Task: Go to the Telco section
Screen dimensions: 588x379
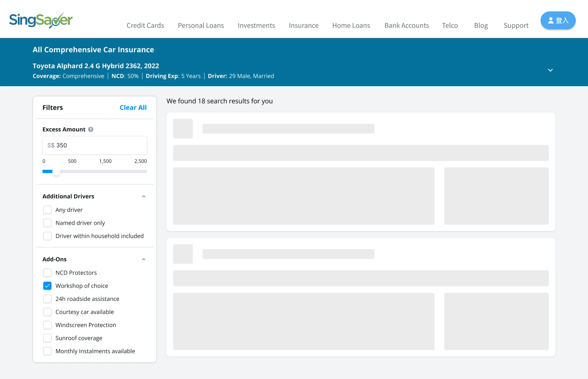Action: tap(450, 25)
